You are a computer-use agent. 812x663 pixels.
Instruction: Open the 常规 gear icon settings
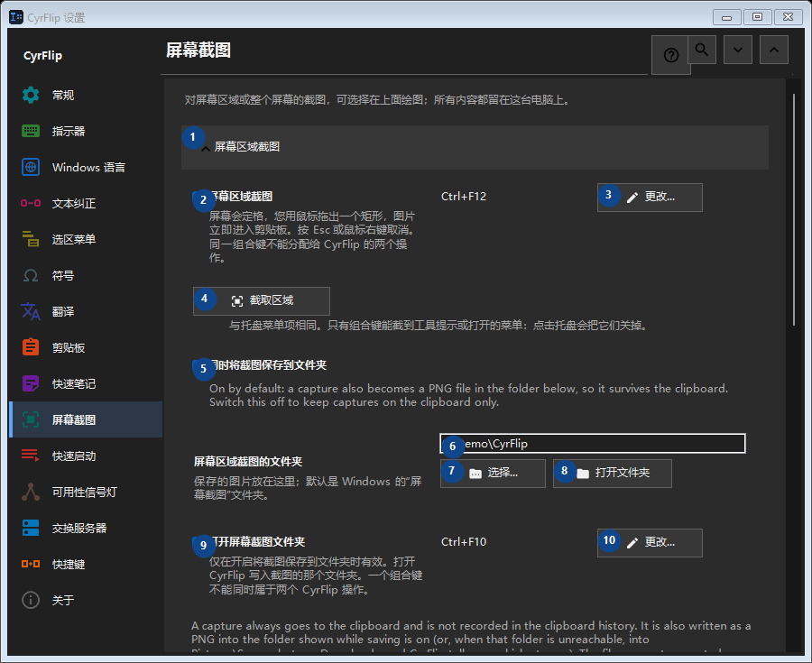point(31,96)
